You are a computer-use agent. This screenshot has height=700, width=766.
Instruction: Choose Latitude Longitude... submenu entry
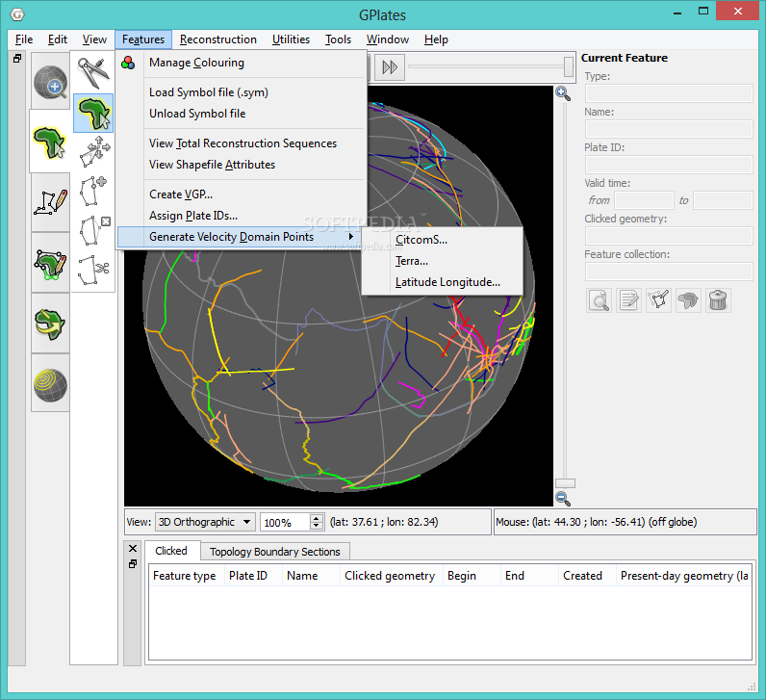(x=442, y=282)
